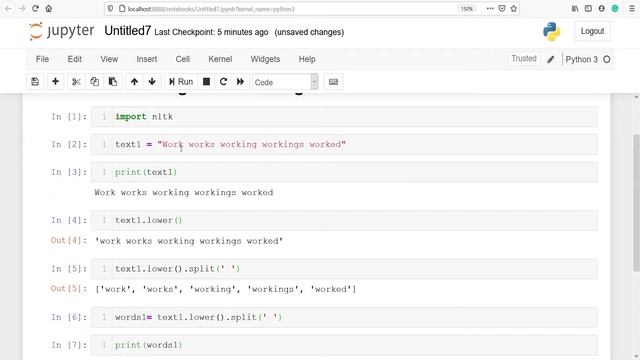Viewport: 640px width, 360px height.
Task: Reload the page with the browser refresh icon
Action: click(x=36, y=9)
